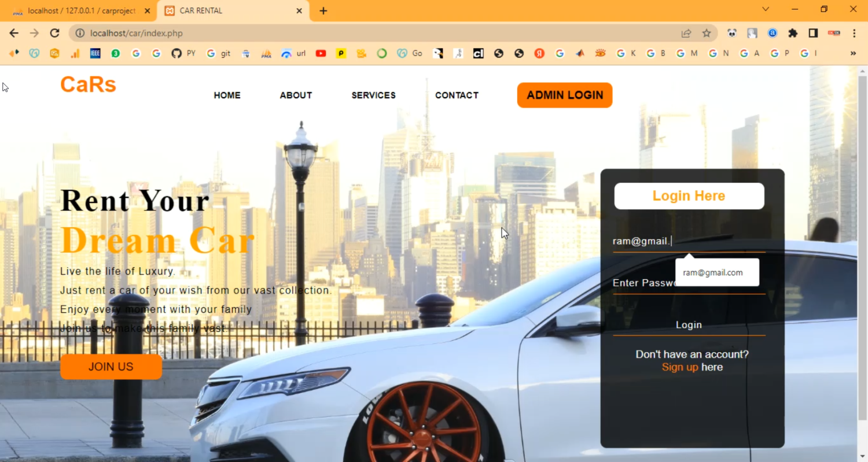Open the tab search dropdown arrow
Screen dimensions: 868x462
[x=766, y=9]
